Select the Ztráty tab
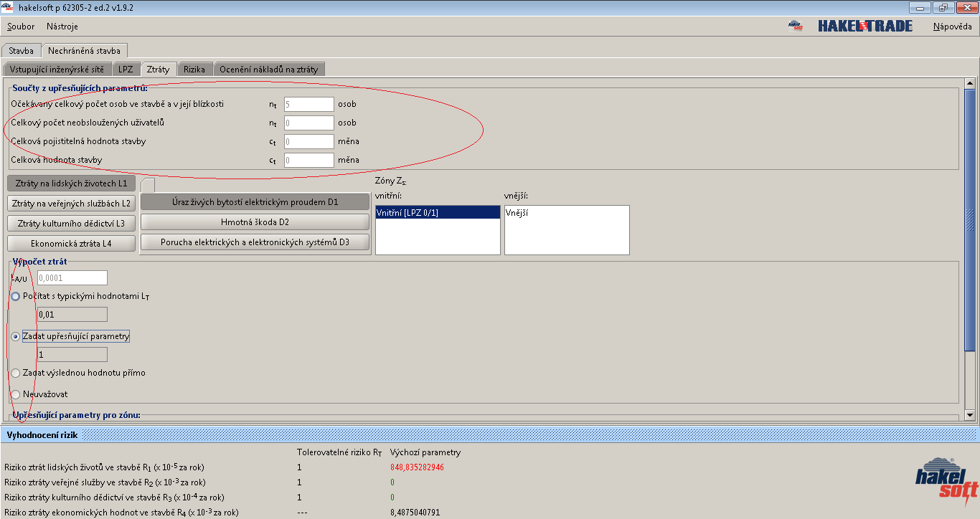Viewport: 980px width, 519px height. tap(158, 69)
